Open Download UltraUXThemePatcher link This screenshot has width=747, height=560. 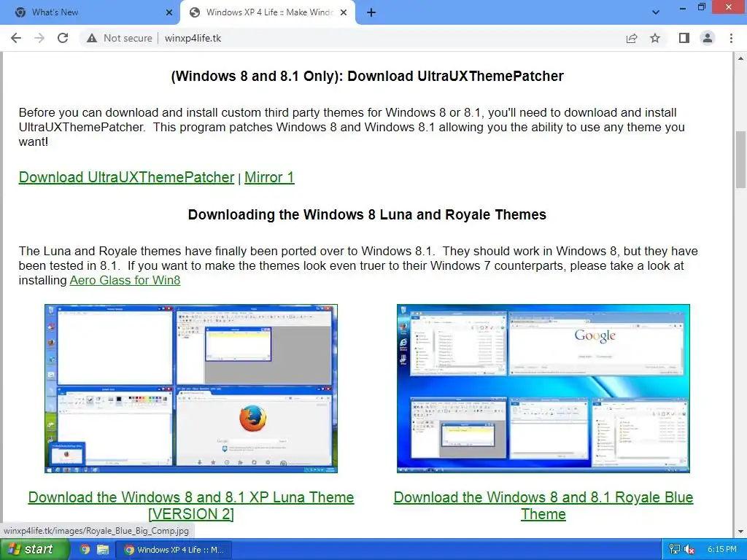pyautogui.click(x=126, y=177)
